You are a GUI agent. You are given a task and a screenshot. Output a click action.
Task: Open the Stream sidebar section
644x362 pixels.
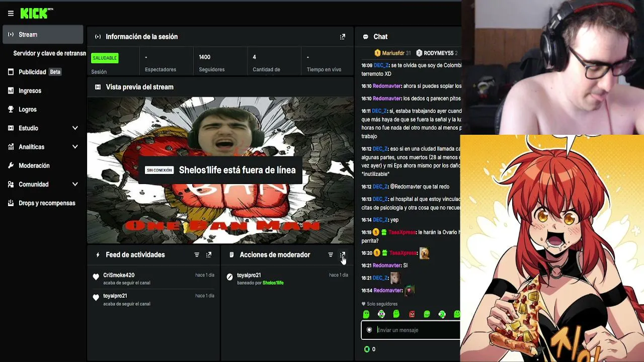point(43,35)
